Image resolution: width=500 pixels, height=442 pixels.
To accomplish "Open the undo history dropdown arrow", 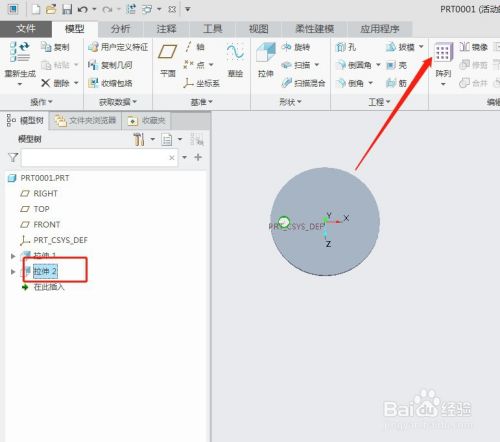I will click(94, 9).
